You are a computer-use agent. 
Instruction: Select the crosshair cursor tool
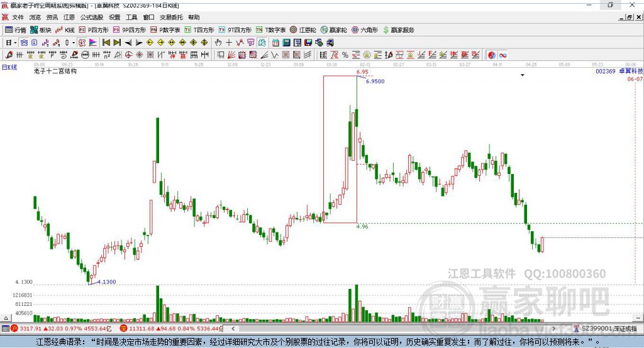tap(229, 43)
